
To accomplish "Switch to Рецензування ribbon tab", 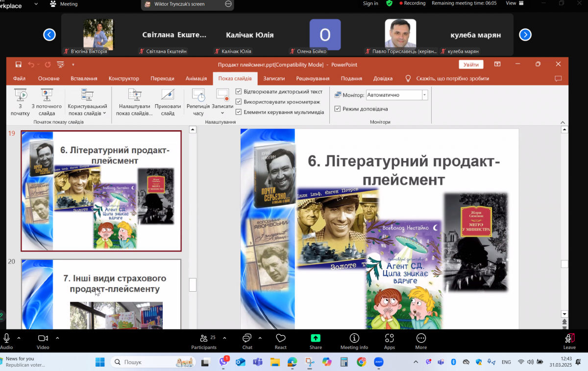I will coord(313,78).
